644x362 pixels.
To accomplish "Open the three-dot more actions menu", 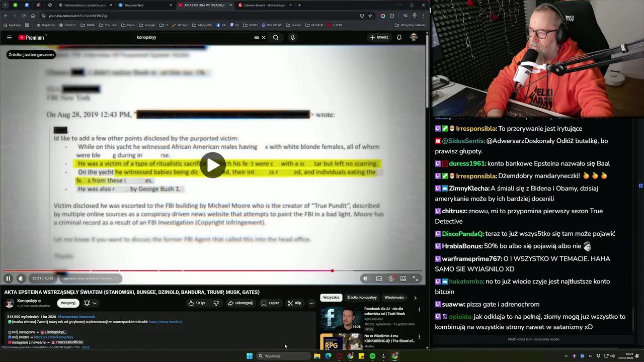I will point(311,303).
